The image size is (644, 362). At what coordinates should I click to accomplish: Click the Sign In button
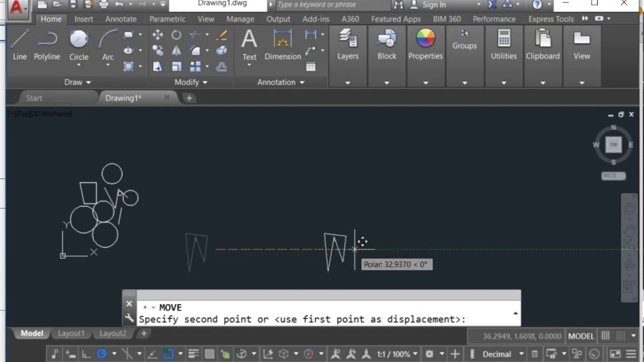pos(428,5)
